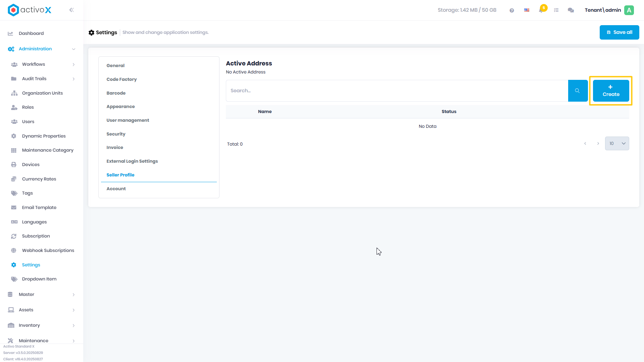Click the Status column header
Screen dimensions: 644x362
click(x=449, y=112)
